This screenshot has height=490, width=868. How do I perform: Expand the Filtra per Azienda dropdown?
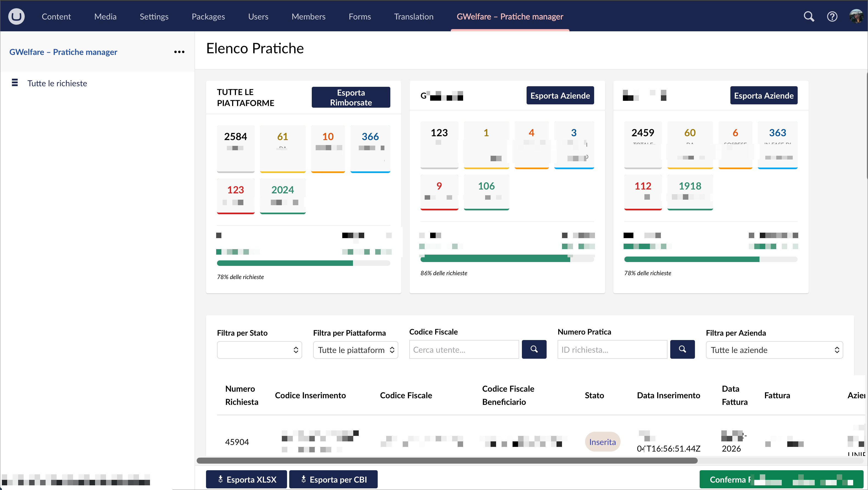tap(774, 350)
